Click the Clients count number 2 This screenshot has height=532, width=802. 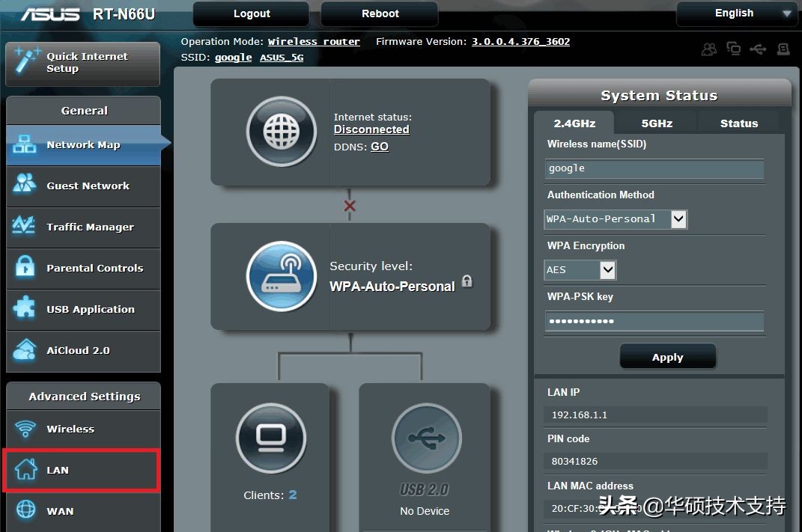tap(293, 495)
